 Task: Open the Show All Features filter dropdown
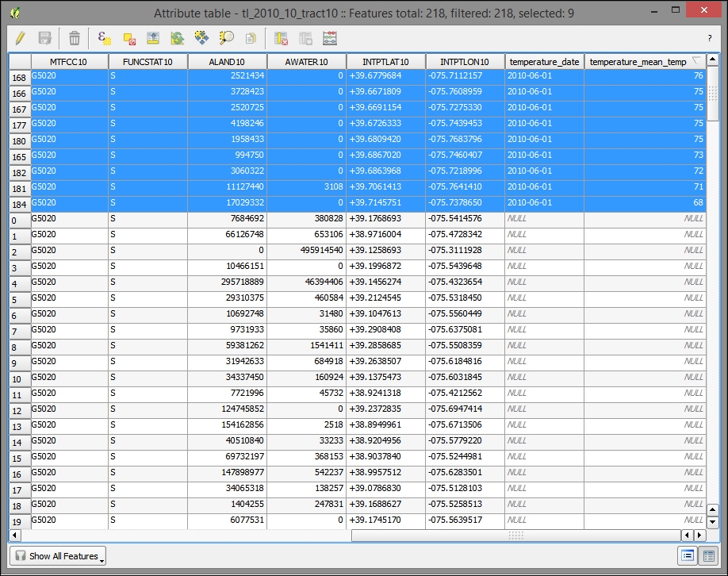(x=58, y=556)
